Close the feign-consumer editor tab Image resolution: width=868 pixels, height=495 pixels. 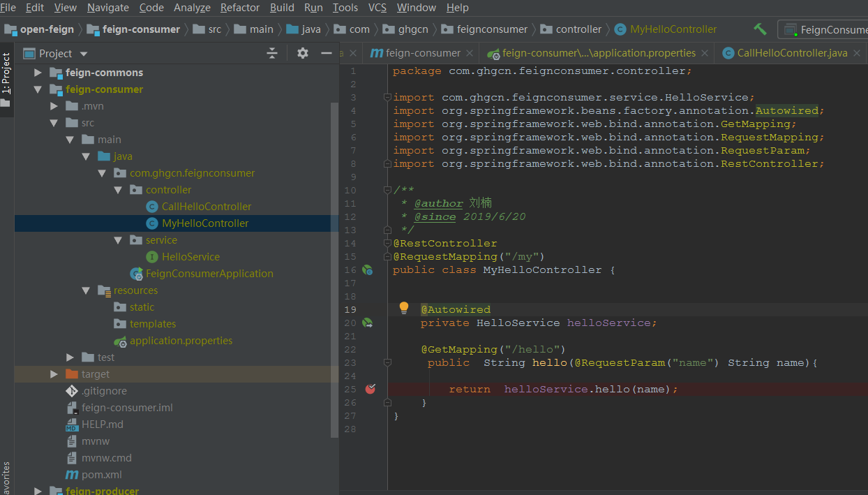pyautogui.click(x=471, y=54)
